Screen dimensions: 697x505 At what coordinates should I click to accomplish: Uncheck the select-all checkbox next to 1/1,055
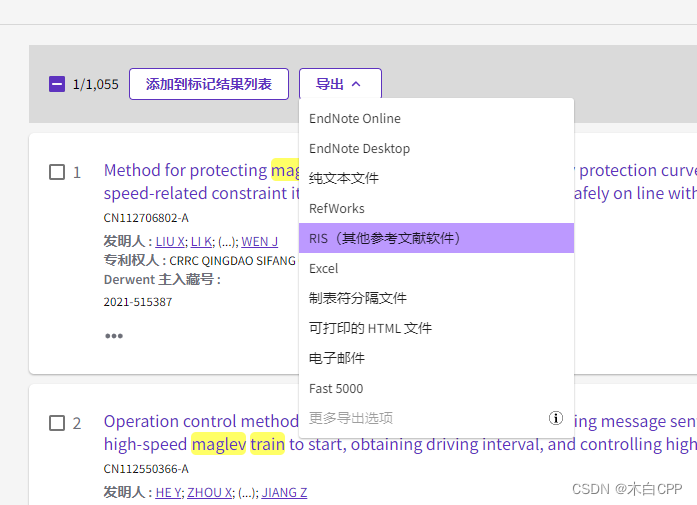coord(57,84)
